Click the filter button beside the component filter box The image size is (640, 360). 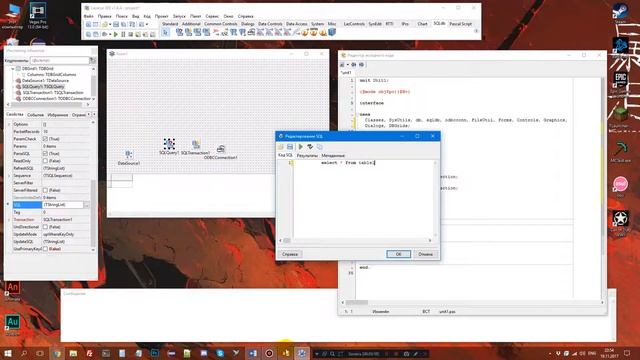(x=93, y=60)
